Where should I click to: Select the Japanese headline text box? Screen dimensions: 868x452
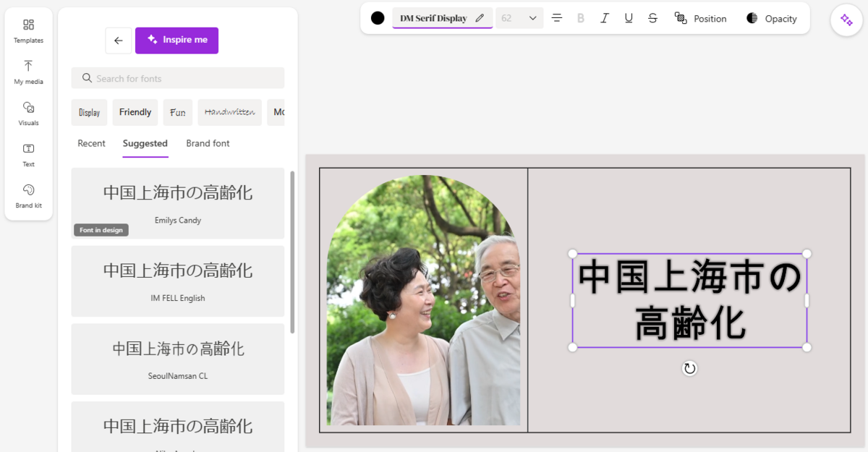(690, 300)
